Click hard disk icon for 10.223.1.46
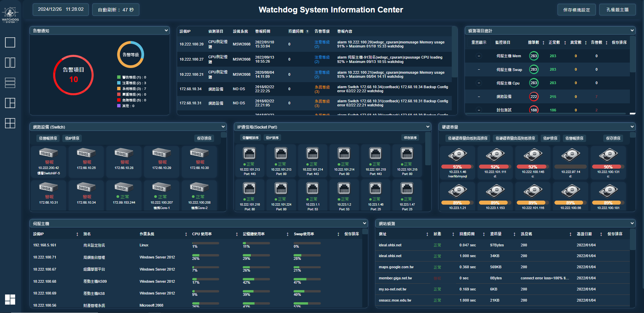The height and width of the screenshot is (313, 644). (x=457, y=155)
